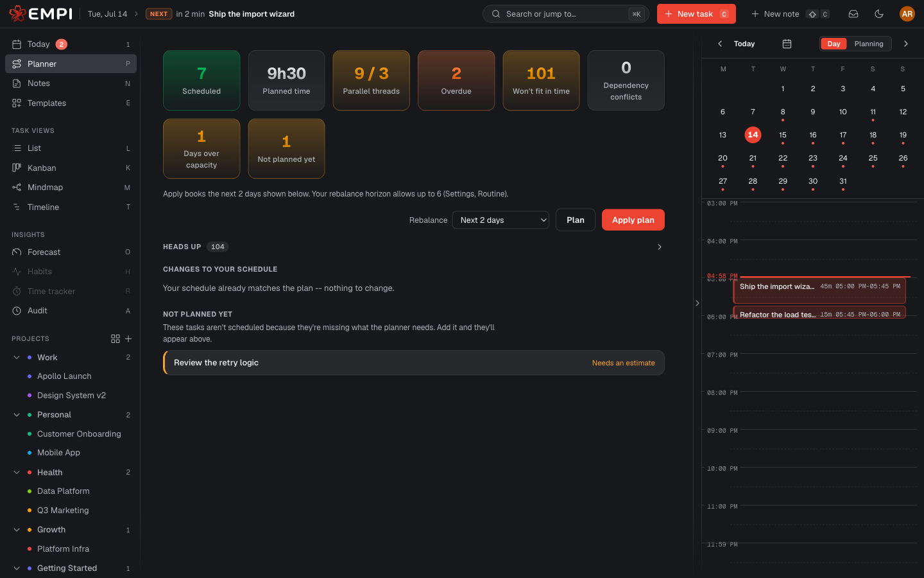Click the New task button
The image size is (924, 578).
(696, 14)
